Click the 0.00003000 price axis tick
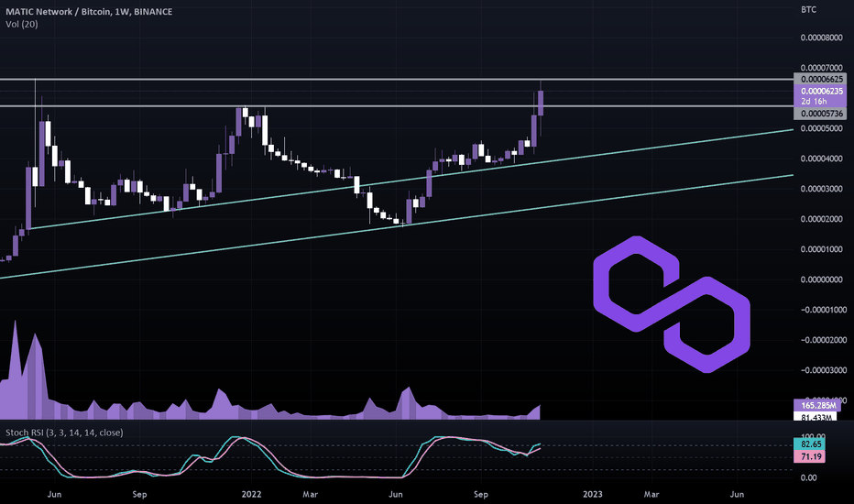Viewport: 854px width, 504px height. pyautogui.click(x=821, y=189)
